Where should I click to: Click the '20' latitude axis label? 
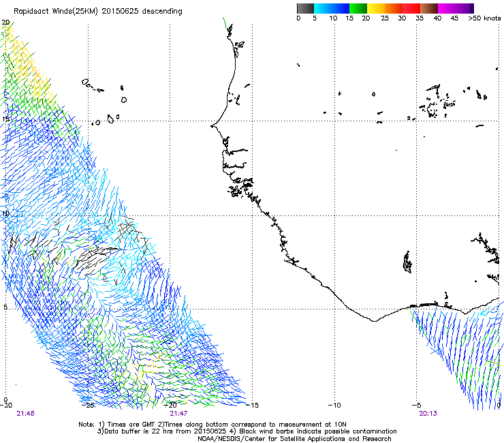(5, 22)
